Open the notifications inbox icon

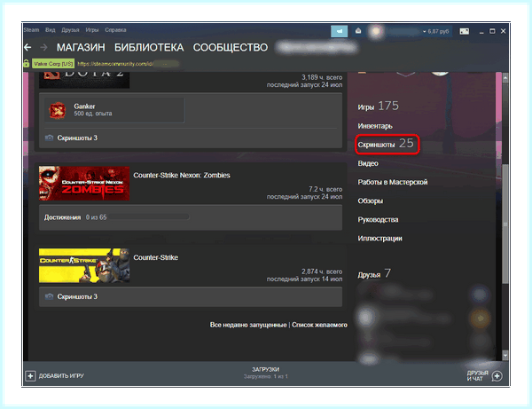click(358, 31)
